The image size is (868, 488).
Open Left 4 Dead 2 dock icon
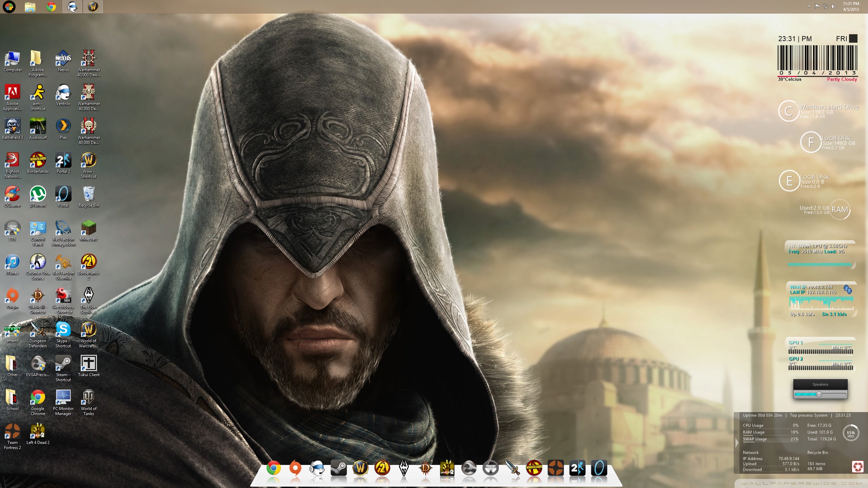(447, 468)
